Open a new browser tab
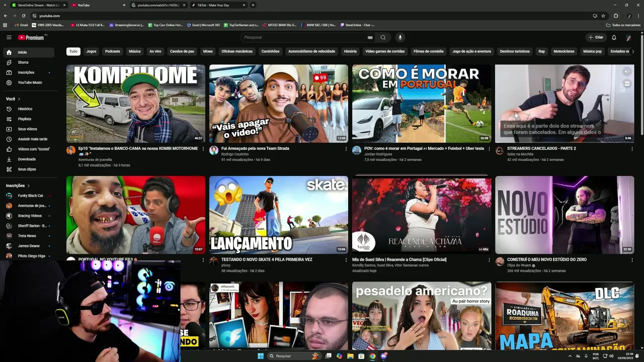The width and height of the screenshot is (644, 362). [x=253, y=5]
